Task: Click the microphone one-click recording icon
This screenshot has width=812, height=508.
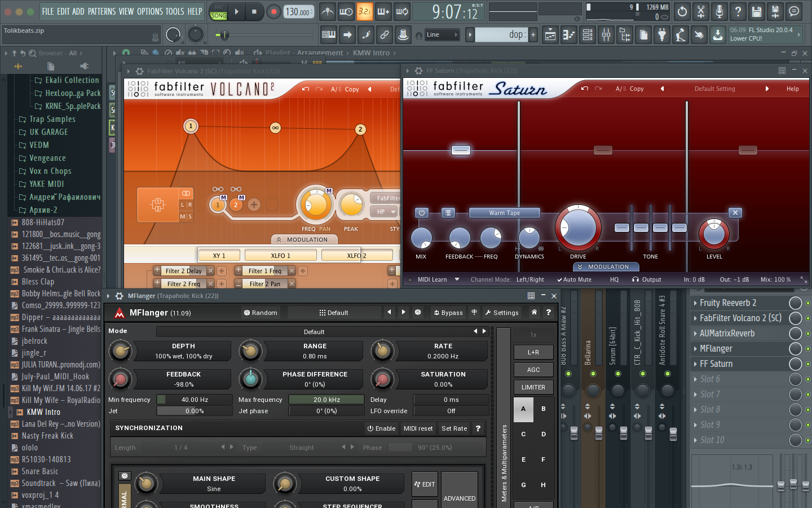Action: tap(719, 11)
